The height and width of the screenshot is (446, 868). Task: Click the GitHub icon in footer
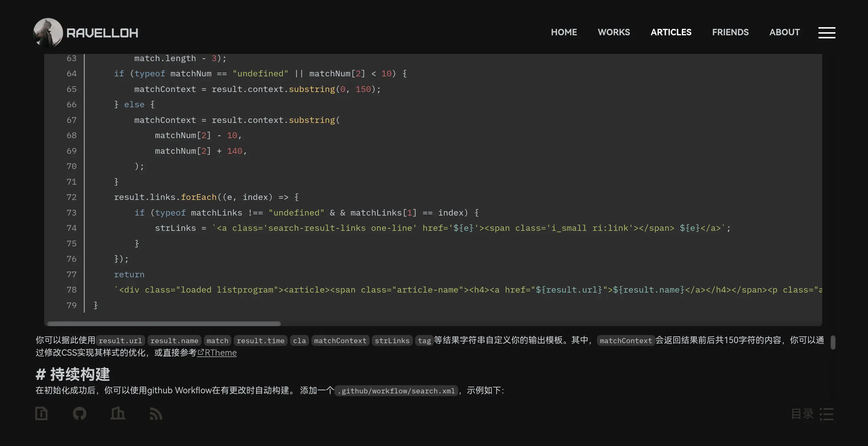(79, 413)
